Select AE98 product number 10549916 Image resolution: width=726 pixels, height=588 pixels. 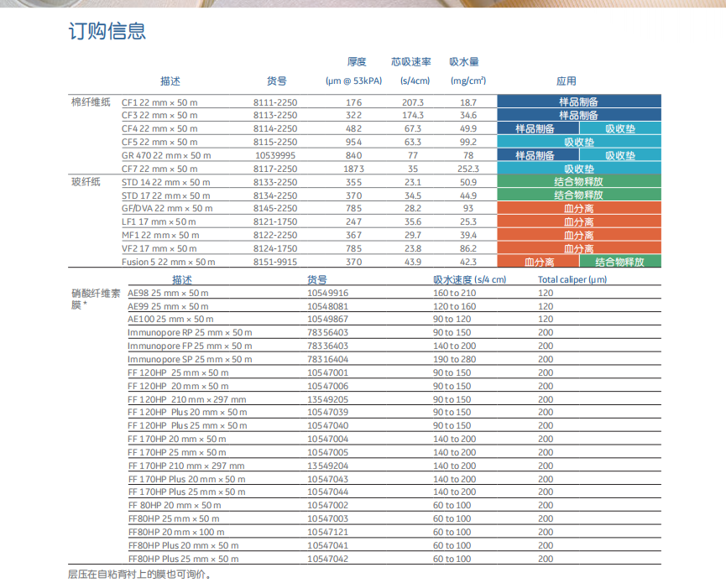(328, 293)
